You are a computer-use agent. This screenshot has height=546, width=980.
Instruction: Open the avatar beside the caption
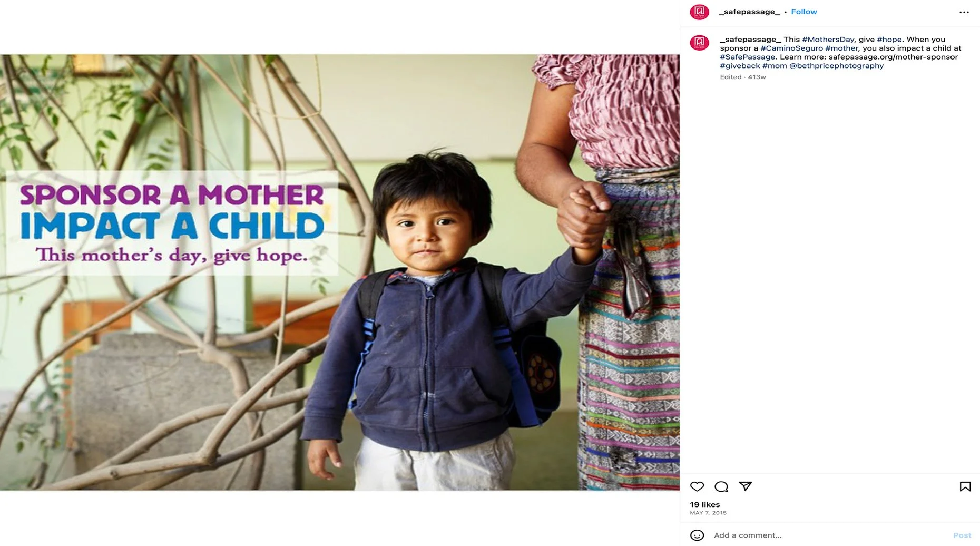pyautogui.click(x=700, y=43)
